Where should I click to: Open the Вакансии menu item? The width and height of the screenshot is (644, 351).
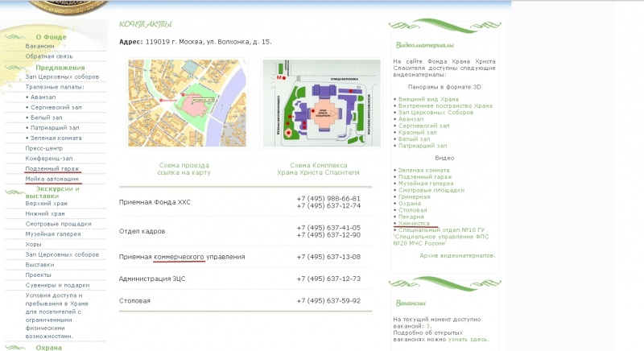pos(39,46)
